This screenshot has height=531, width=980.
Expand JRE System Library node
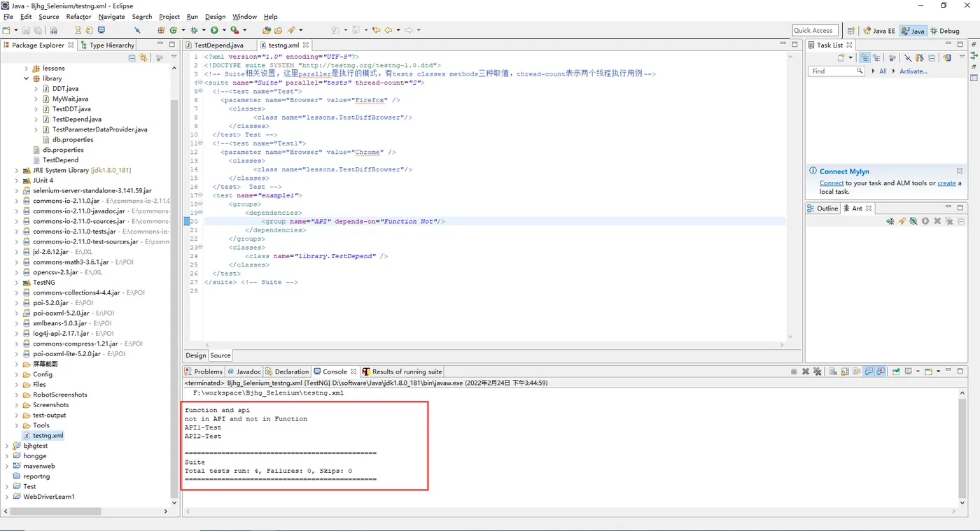tap(17, 170)
